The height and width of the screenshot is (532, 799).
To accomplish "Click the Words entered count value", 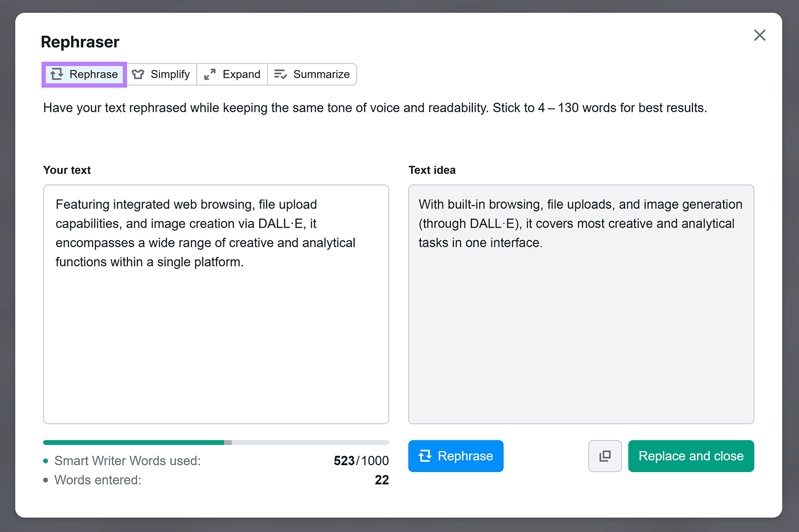I will (x=382, y=480).
